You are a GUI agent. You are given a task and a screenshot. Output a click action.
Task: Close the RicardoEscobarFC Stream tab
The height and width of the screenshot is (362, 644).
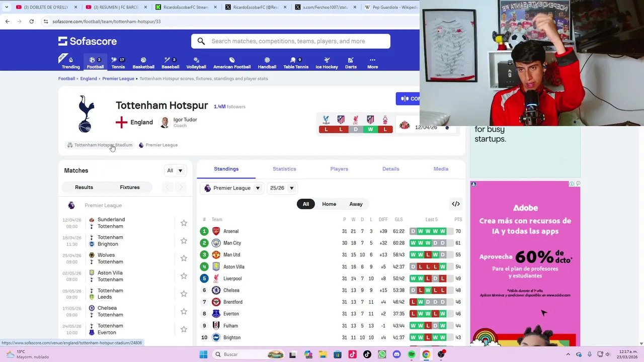215,7
